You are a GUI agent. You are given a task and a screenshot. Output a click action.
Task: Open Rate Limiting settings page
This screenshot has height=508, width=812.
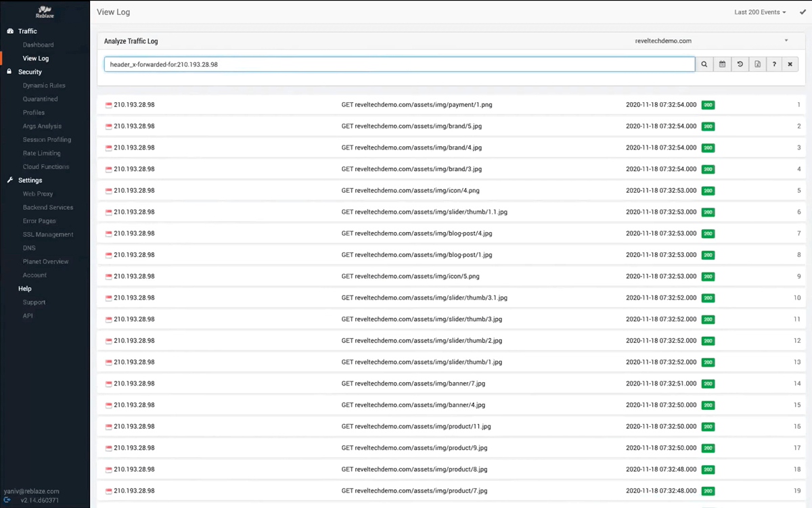(41, 153)
